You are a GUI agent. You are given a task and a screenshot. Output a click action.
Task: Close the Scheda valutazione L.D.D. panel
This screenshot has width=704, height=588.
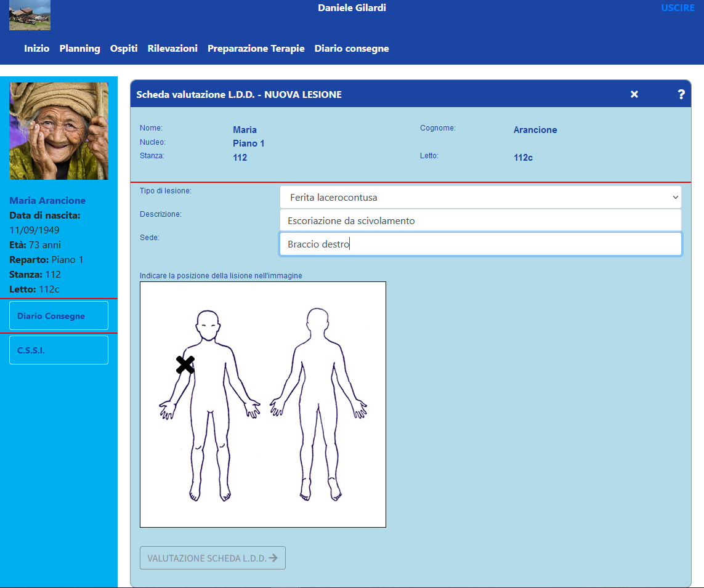[634, 94]
